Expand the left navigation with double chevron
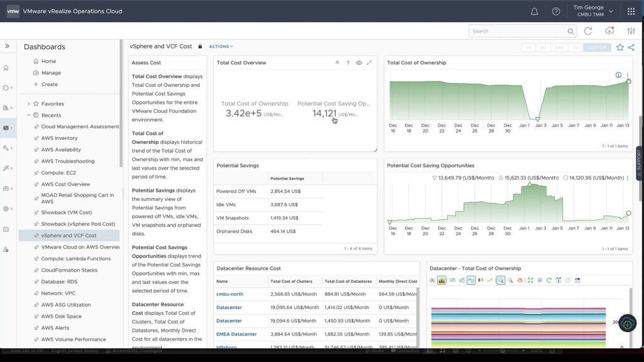The height and width of the screenshot is (362, 644). point(8,47)
